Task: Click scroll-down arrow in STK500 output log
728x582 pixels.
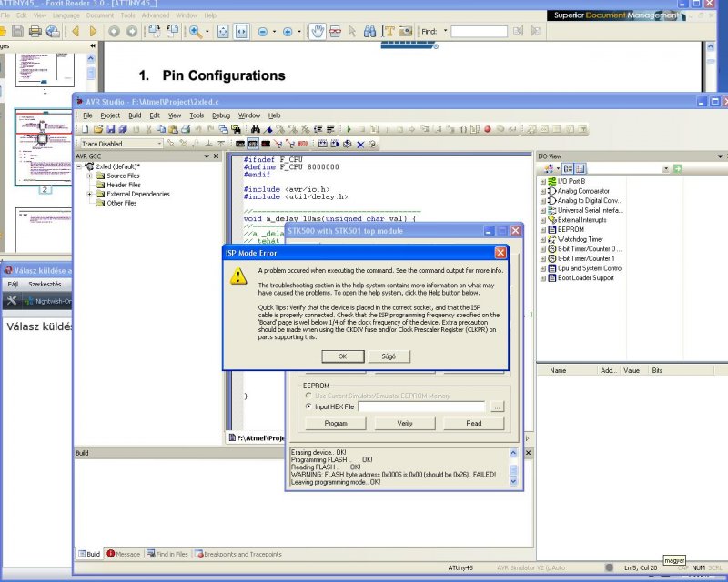Action: 513,481
